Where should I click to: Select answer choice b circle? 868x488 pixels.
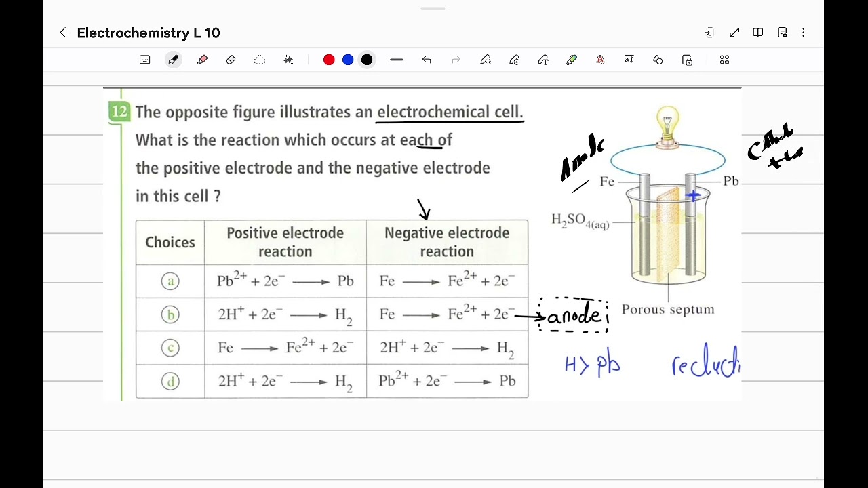pyautogui.click(x=170, y=314)
